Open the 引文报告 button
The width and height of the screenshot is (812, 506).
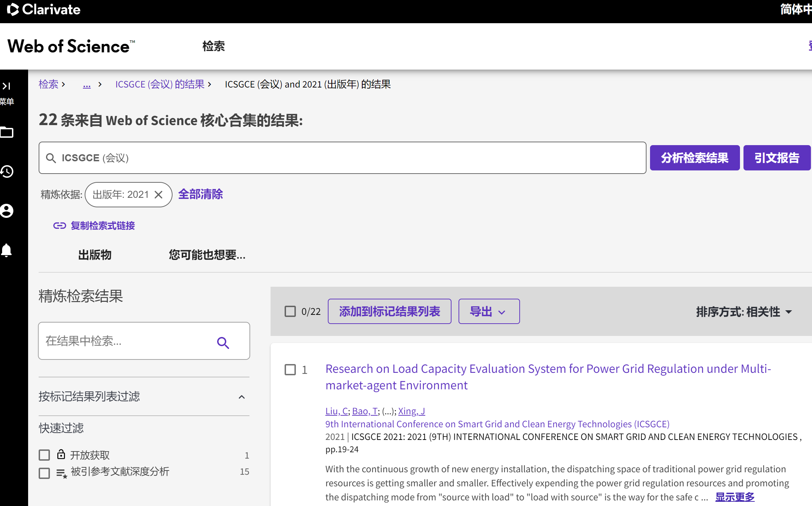pos(777,158)
